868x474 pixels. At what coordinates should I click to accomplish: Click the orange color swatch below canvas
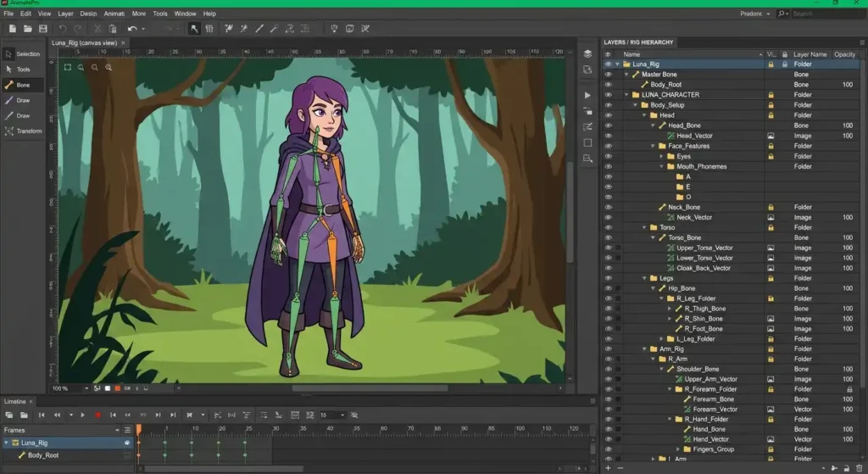tap(117, 388)
